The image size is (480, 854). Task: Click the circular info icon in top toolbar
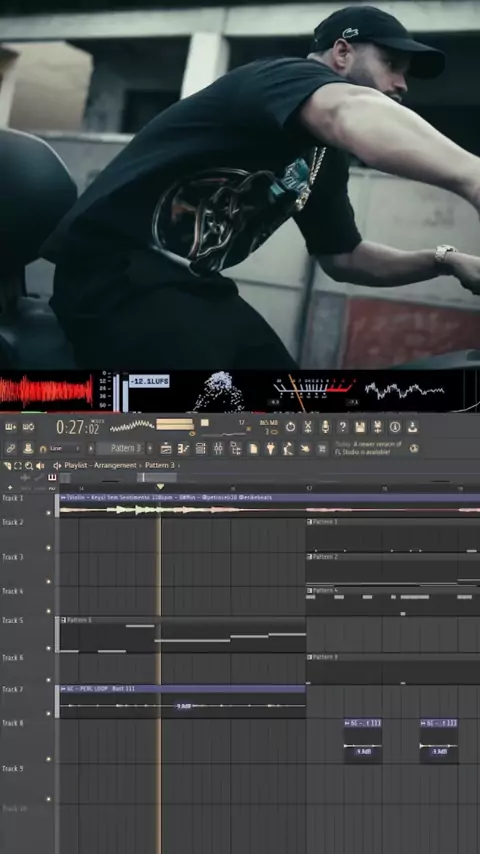(x=395, y=426)
